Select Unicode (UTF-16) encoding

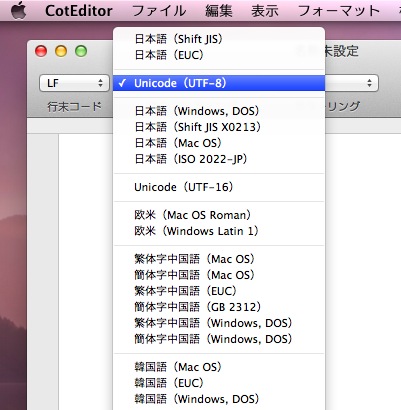(219, 187)
